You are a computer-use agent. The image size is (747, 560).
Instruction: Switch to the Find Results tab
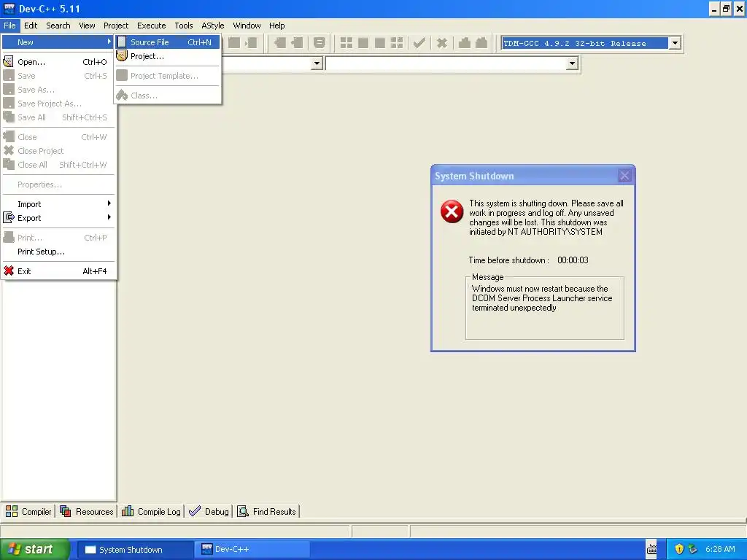[x=267, y=511]
